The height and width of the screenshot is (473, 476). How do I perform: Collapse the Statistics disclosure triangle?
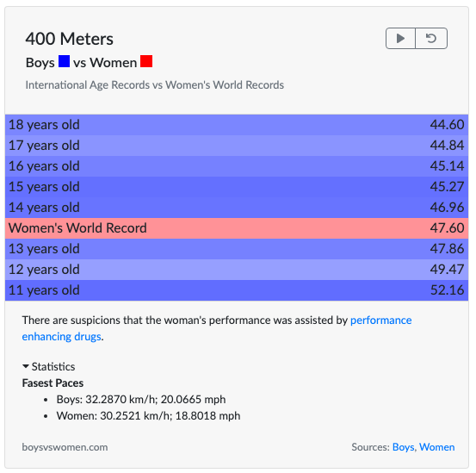(26, 366)
